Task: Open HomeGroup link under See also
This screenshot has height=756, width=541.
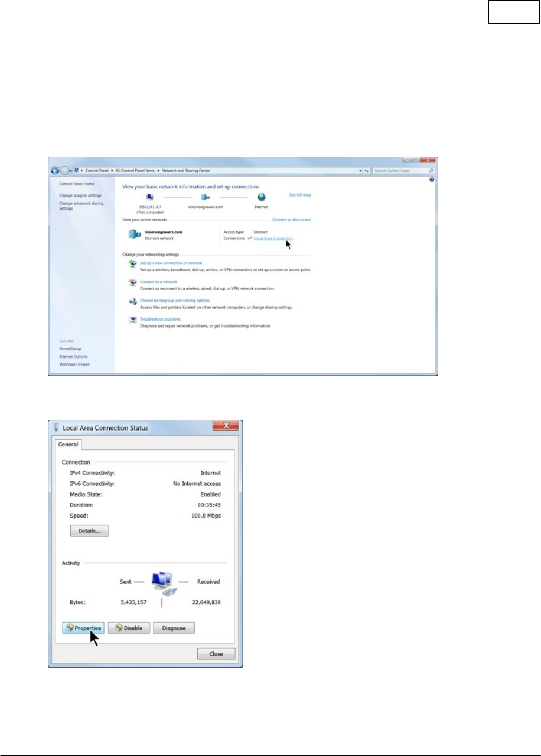Action: [x=70, y=349]
